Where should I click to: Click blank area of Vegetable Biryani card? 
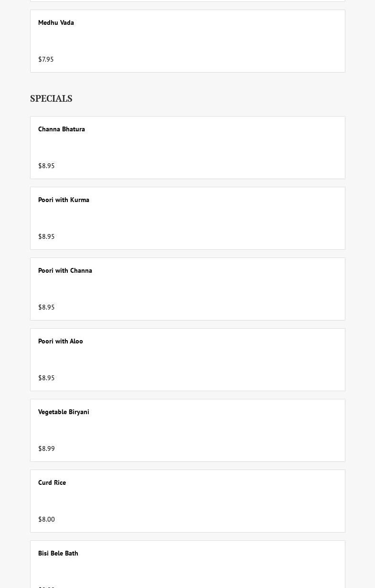click(215, 430)
